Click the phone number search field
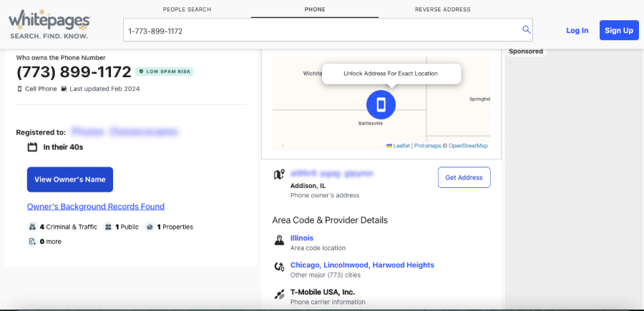Screen dimensions: 644x311 click(328, 29)
